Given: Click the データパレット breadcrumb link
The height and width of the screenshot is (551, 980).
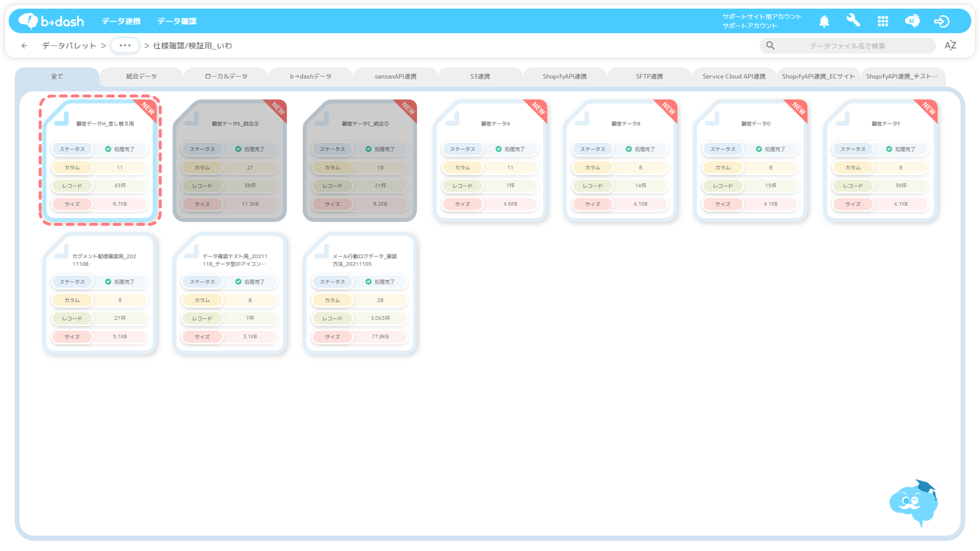Looking at the screenshot, I should [69, 46].
